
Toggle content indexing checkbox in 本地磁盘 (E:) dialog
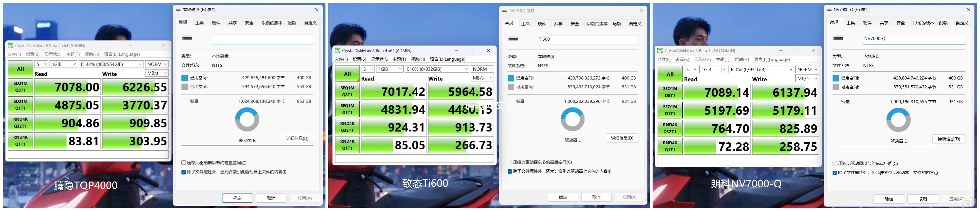coord(184,172)
